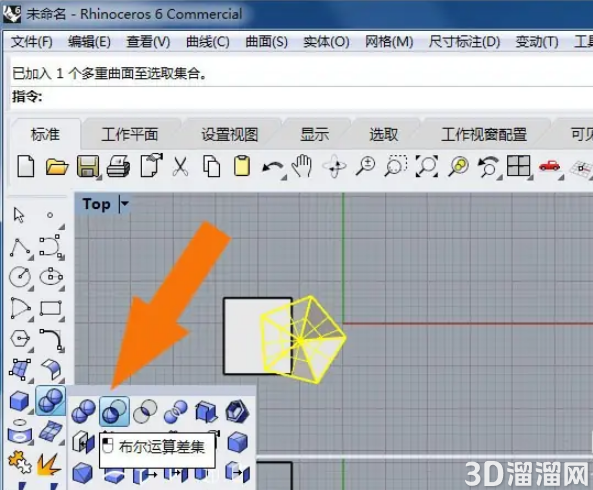Viewport: 593px width, 490px height.
Task: Switch to the 设置视图 tab
Action: coord(230,135)
